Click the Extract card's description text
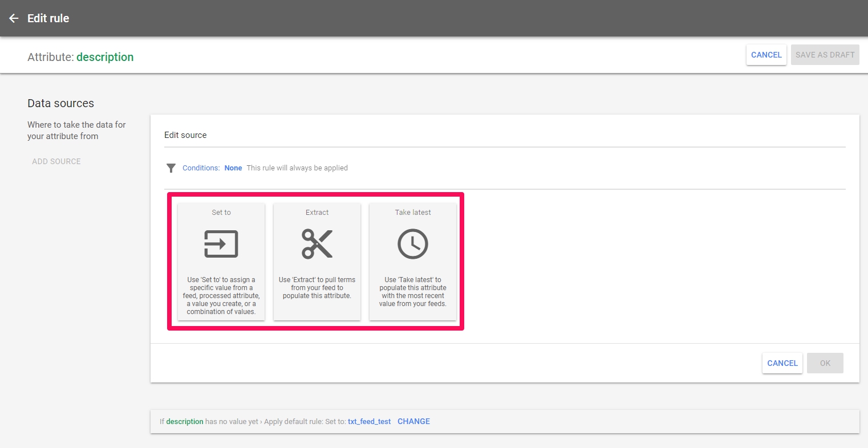Image resolution: width=868 pixels, height=448 pixels. click(x=317, y=288)
